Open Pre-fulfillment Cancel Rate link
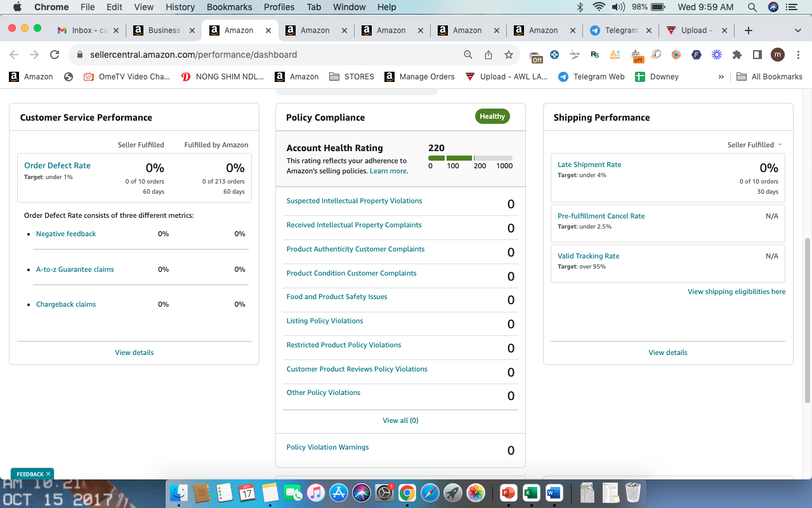Screen dimensions: 812x508 [601, 216]
